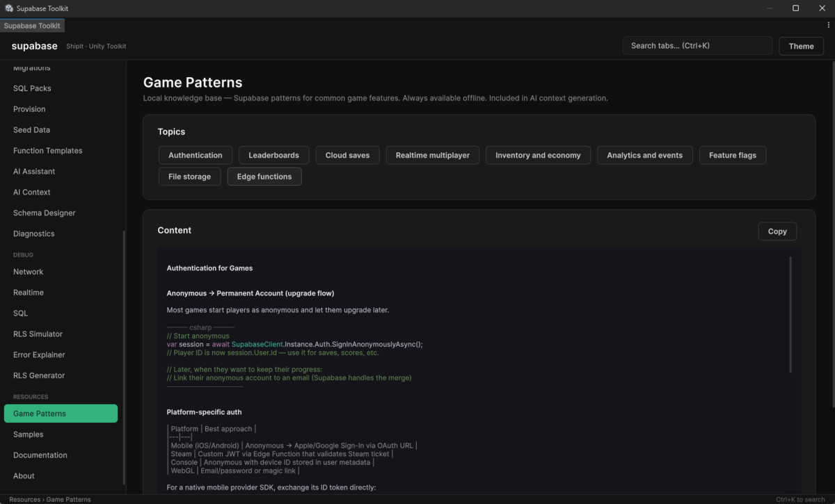The height and width of the screenshot is (504, 835).
Task: Select Inventory and economy topic
Action: pyautogui.click(x=538, y=155)
